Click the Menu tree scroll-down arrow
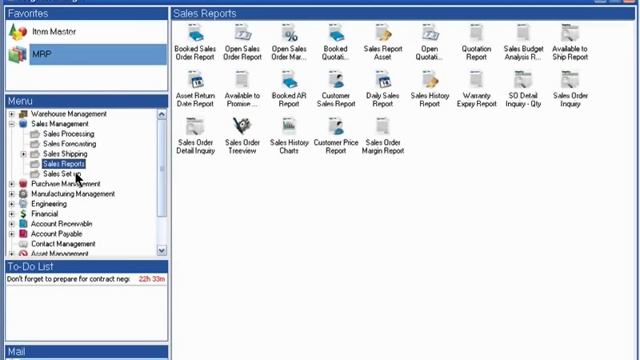 pyautogui.click(x=162, y=251)
